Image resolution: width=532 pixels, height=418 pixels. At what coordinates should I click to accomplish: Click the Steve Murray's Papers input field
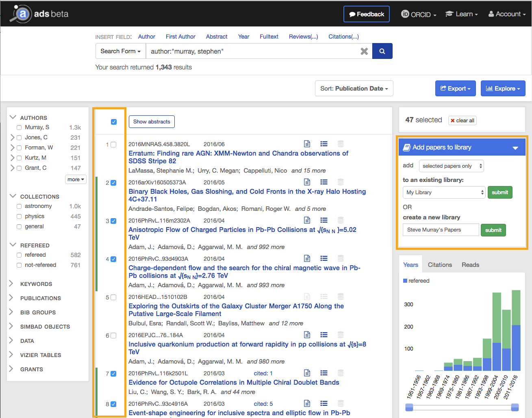(441, 230)
